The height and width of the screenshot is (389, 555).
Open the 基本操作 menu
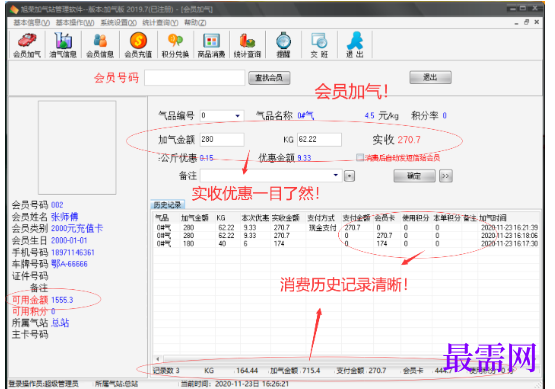point(75,23)
